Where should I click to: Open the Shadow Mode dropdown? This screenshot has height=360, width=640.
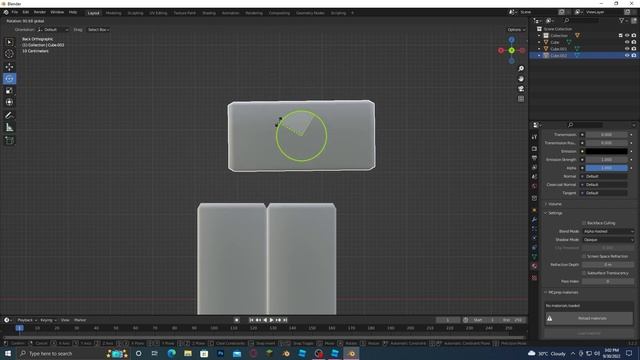pyautogui.click(x=608, y=240)
